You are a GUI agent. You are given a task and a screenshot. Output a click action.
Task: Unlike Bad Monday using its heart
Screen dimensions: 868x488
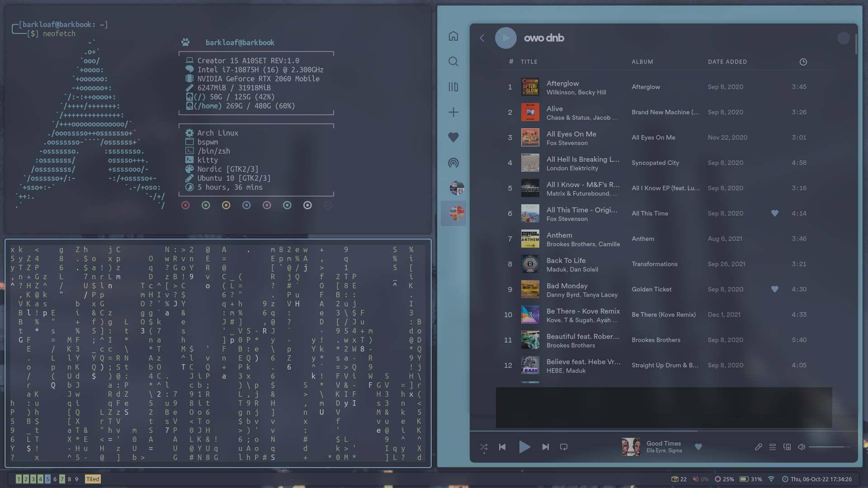tap(774, 289)
